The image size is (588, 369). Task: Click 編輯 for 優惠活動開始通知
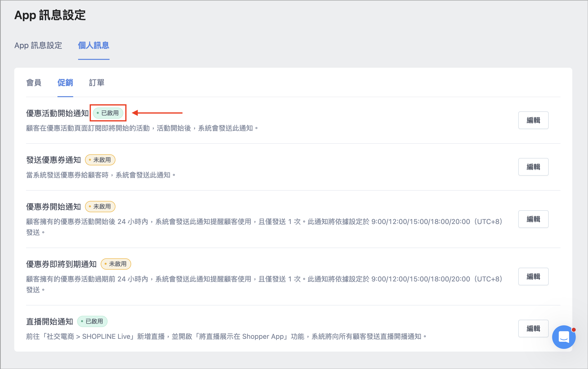click(533, 120)
